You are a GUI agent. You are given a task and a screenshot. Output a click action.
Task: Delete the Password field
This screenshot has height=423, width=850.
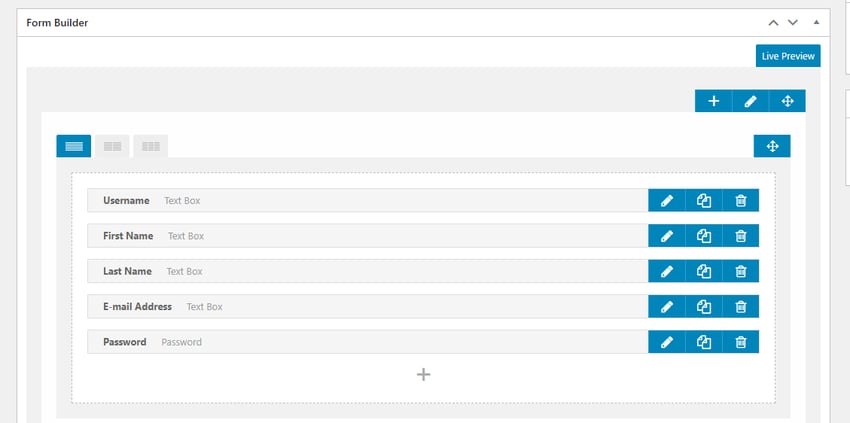(x=741, y=342)
